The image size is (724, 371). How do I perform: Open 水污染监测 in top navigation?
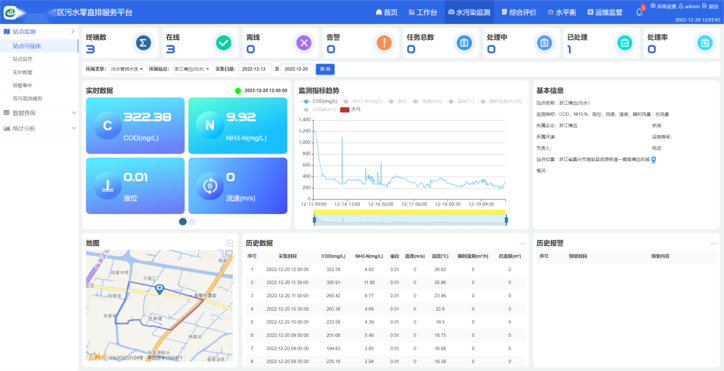click(469, 12)
